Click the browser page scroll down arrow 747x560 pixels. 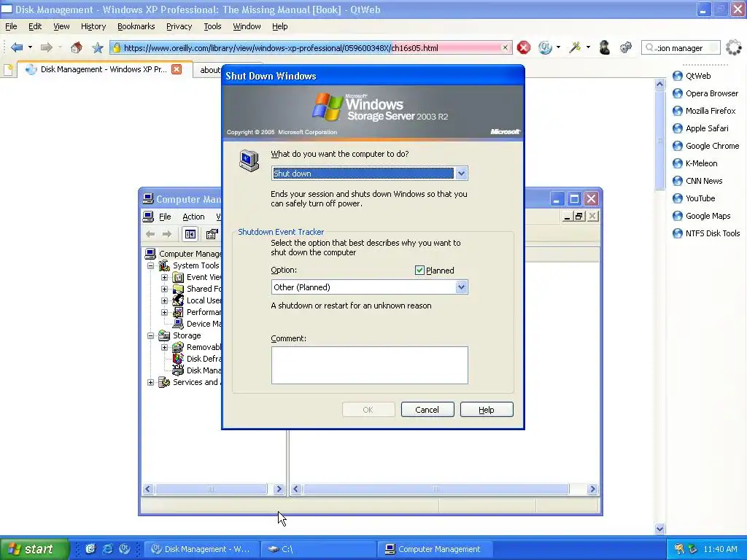click(x=659, y=529)
